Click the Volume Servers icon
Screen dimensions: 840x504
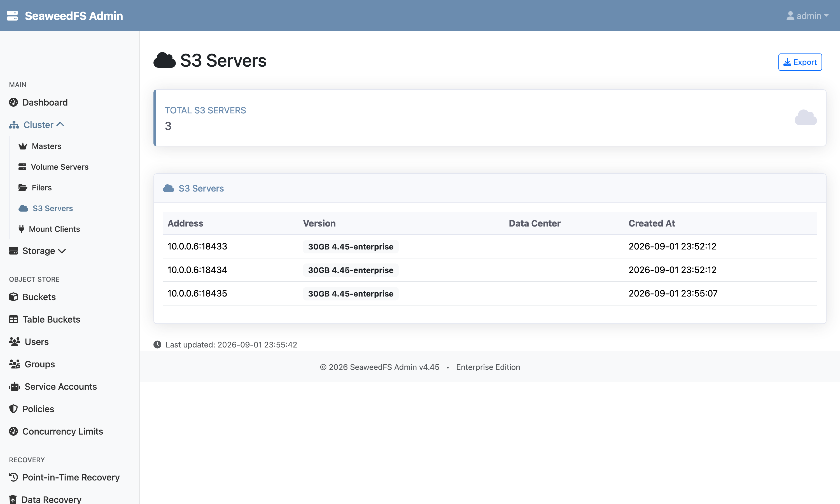[x=22, y=167]
